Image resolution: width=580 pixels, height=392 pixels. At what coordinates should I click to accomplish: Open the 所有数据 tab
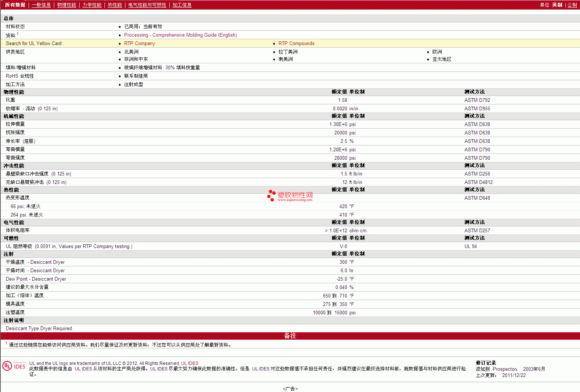[15, 5]
